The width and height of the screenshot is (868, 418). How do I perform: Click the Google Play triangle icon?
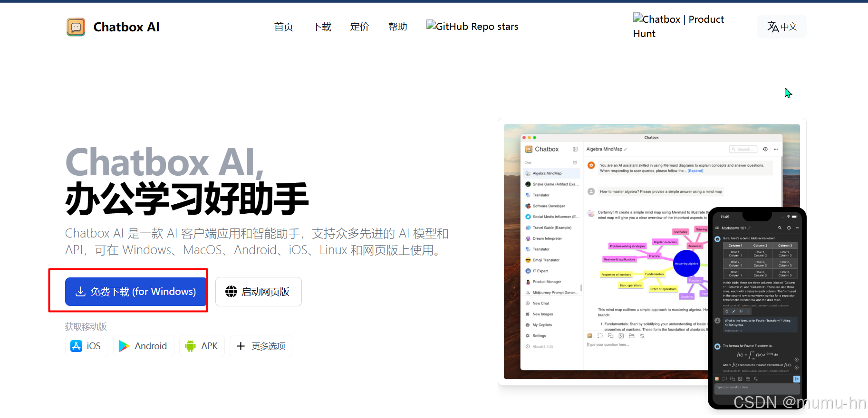tap(124, 346)
